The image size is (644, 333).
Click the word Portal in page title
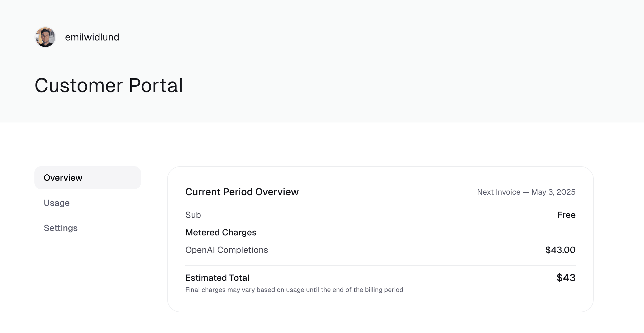coord(156,85)
